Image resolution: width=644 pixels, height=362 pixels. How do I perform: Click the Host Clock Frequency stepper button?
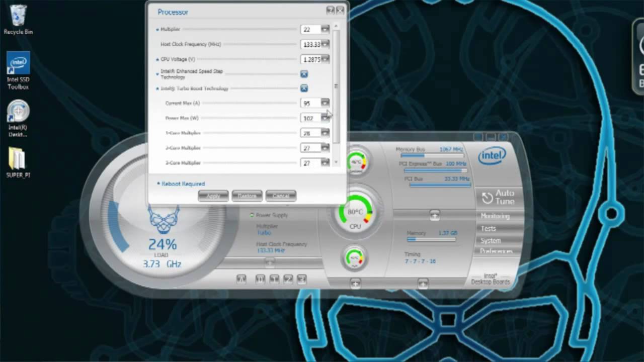coord(325,44)
